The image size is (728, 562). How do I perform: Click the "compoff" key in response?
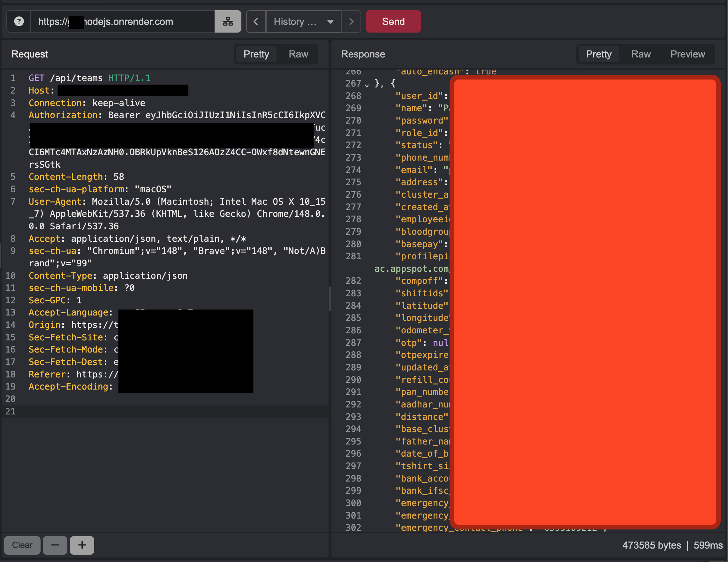click(x=419, y=281)
